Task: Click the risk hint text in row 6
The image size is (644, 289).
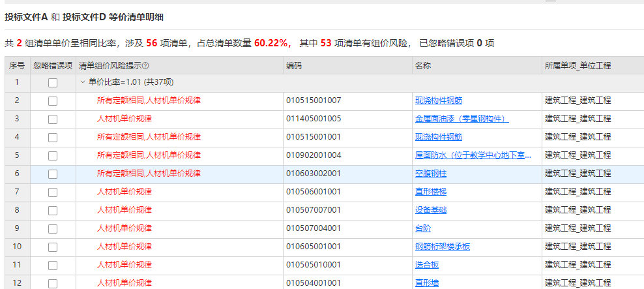Action: (x=149, y=174)
